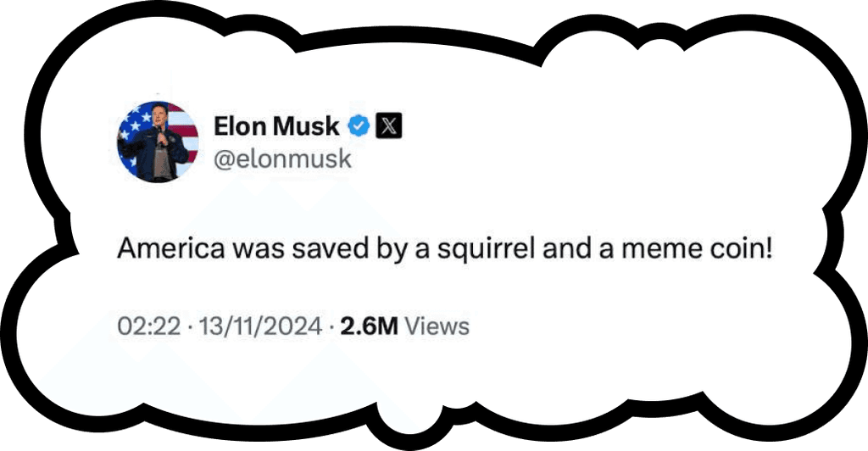
Task: Click the person in the profile picture
Action: (x=158, y=148)
